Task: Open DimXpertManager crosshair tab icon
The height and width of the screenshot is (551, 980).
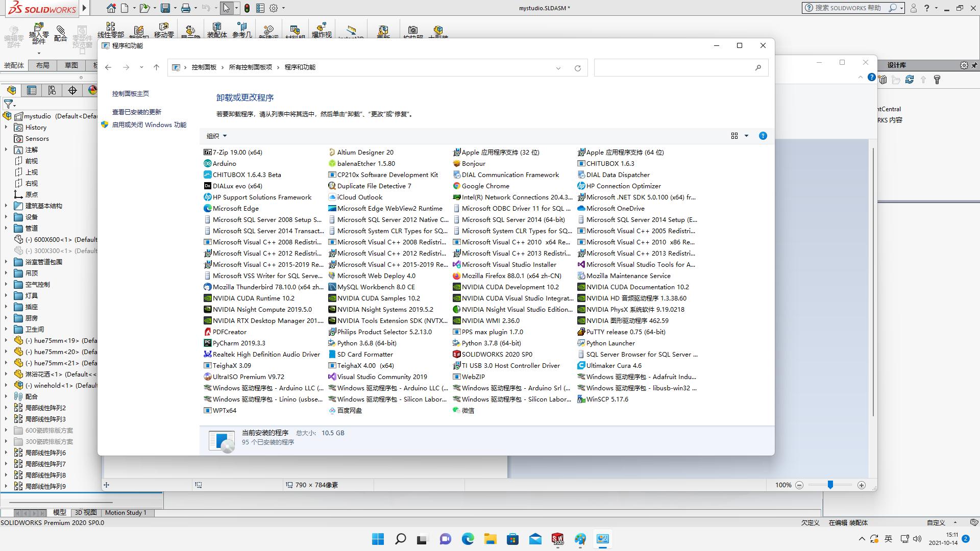Action: point(72,90)
